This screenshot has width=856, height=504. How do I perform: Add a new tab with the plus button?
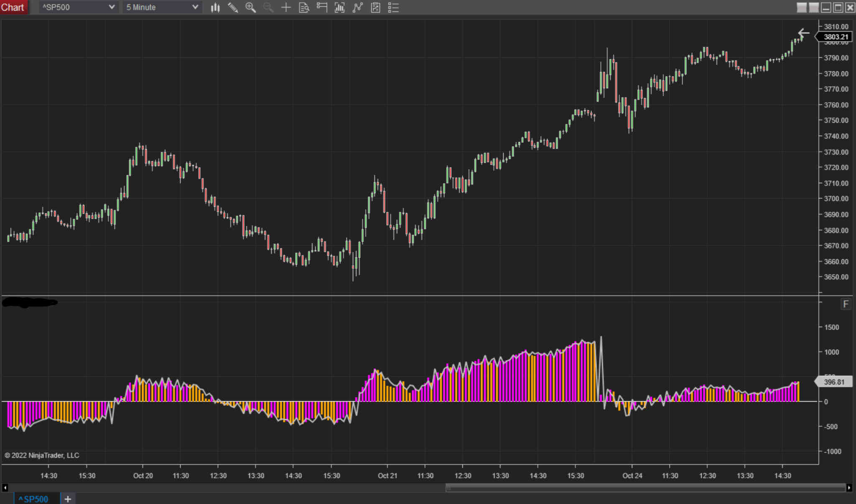(x=68, y=499)
